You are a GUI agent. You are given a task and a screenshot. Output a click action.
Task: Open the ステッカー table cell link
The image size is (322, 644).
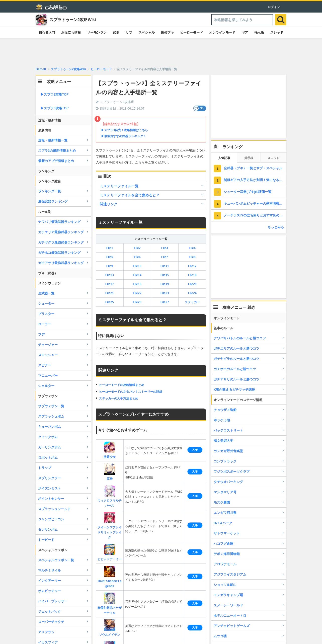192,302
